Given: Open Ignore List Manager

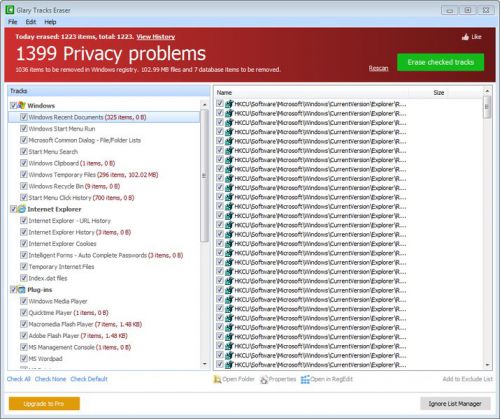Looking at the screenshot, I should (455, 404).
